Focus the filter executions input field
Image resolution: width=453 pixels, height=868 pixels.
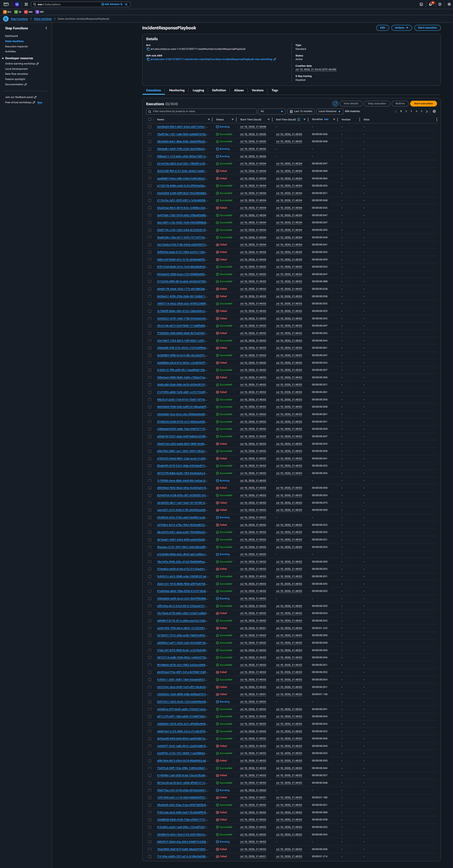201,112
